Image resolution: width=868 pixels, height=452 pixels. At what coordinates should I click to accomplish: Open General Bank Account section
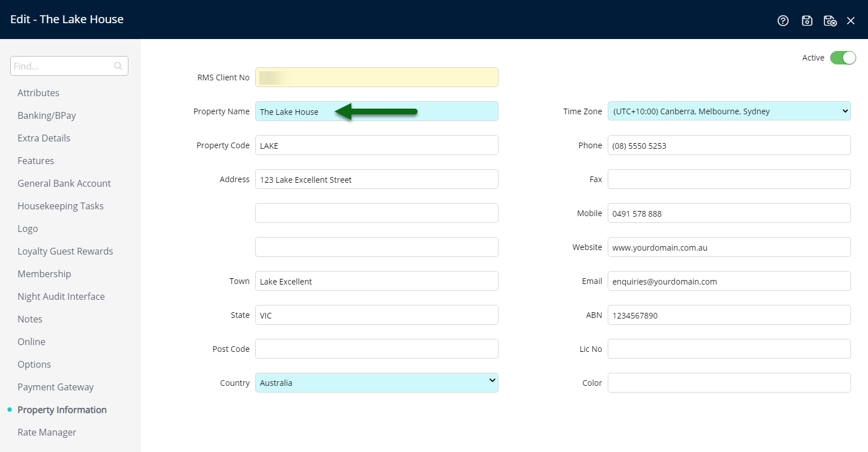64,183
